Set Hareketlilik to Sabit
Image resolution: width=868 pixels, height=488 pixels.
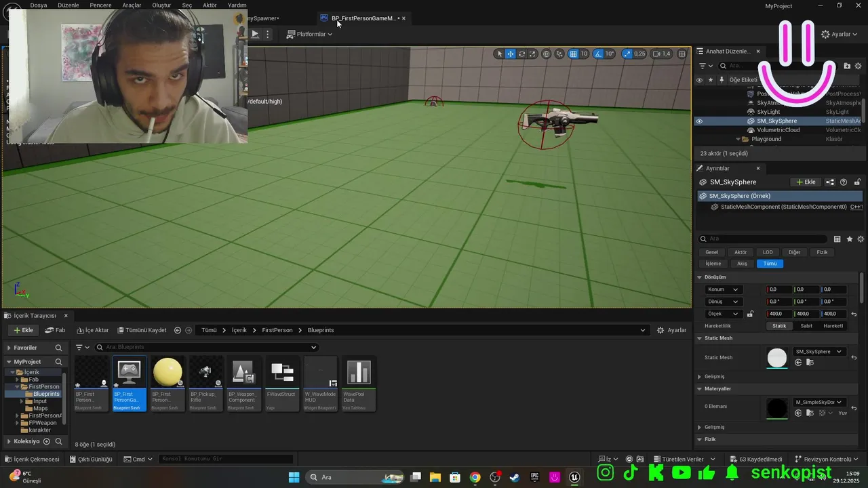coord(806,326)
